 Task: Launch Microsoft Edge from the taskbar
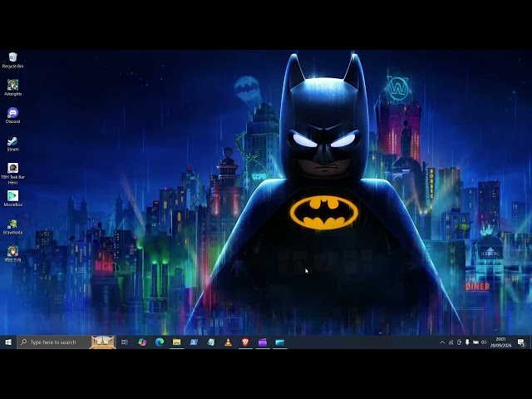pyautogui.click(x=160, y=342)
